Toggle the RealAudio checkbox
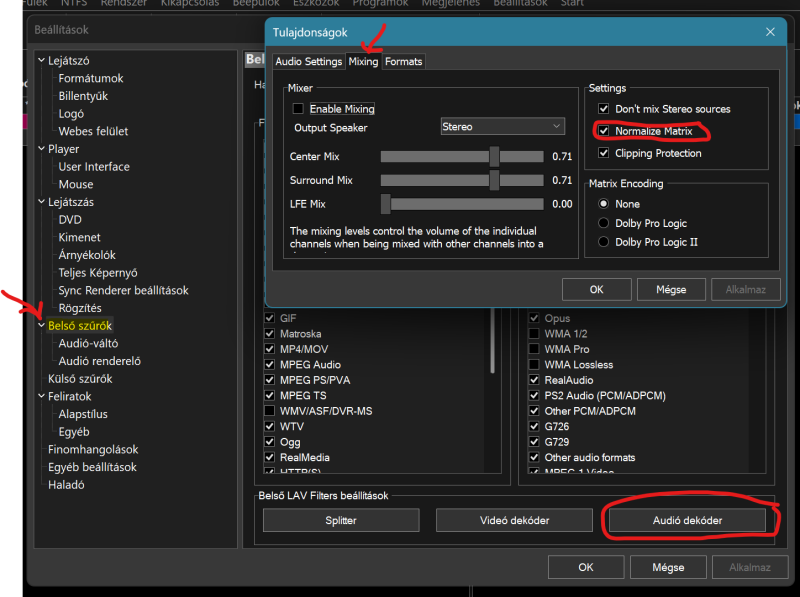The height and width of the screenshot is (597, 800). pyautogui.click(x=534, y=380)
